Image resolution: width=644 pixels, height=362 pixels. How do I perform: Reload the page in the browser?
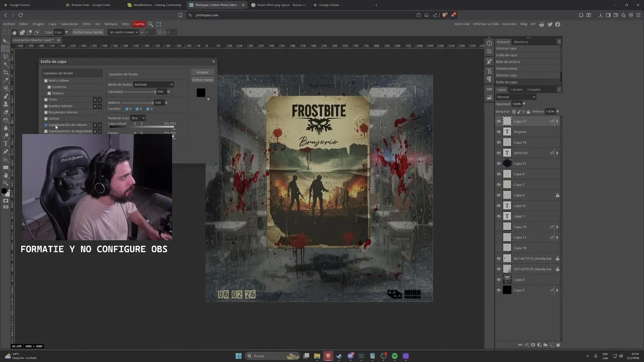20,15
